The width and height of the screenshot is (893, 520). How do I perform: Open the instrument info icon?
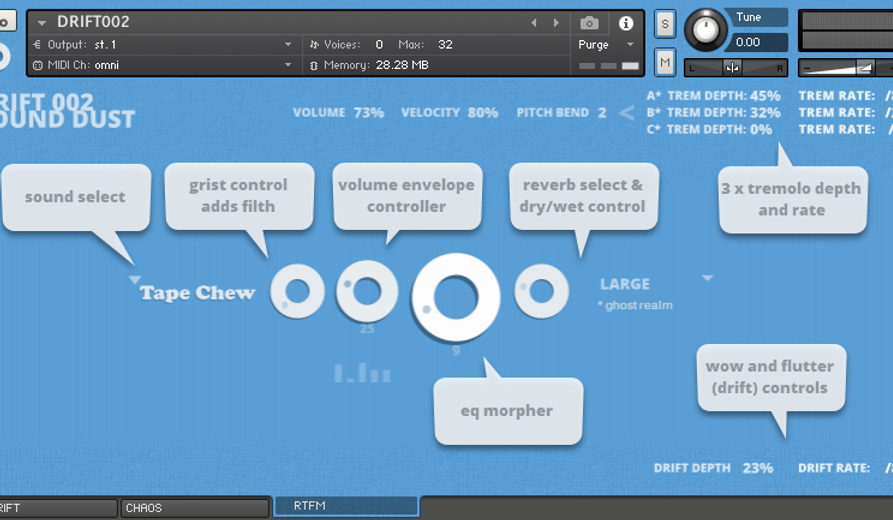click(626, 23)
